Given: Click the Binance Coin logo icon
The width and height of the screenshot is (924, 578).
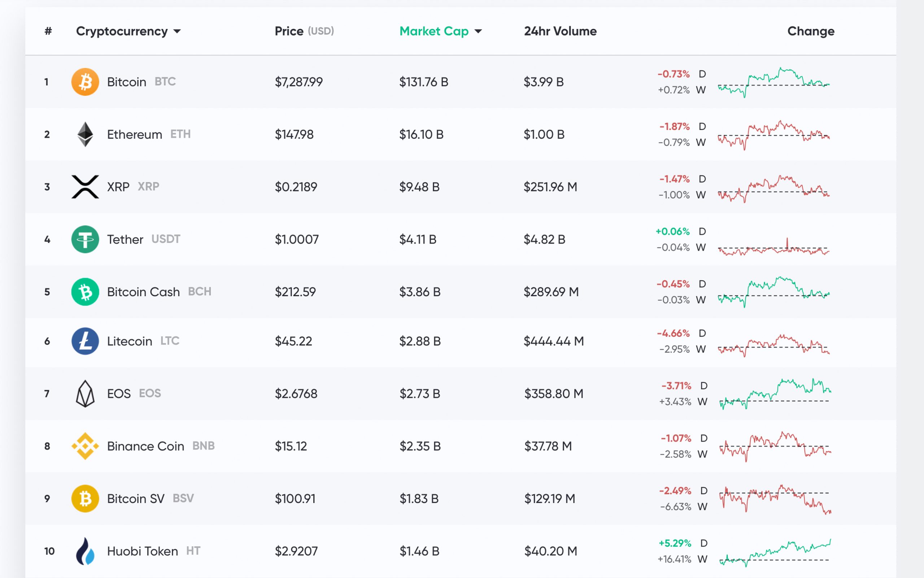Looking at the screenshot, I should click(85, 446).
